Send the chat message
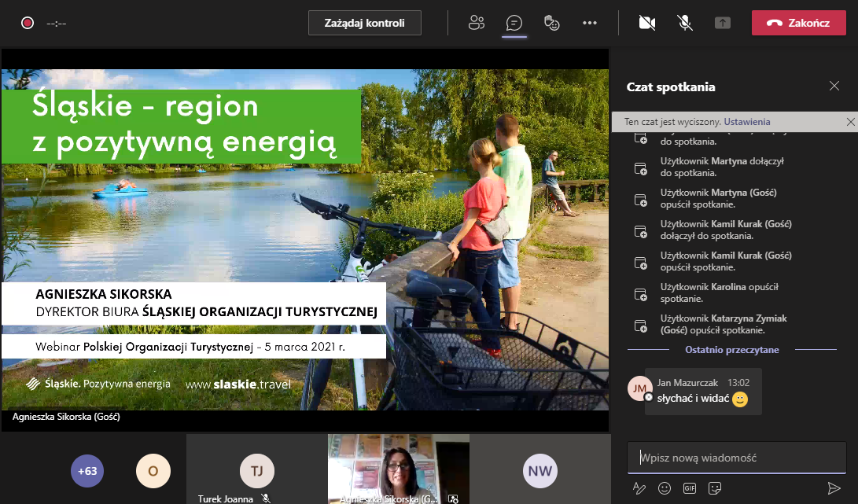This screenshot has height=504, width=858. (x=834, y=488)
